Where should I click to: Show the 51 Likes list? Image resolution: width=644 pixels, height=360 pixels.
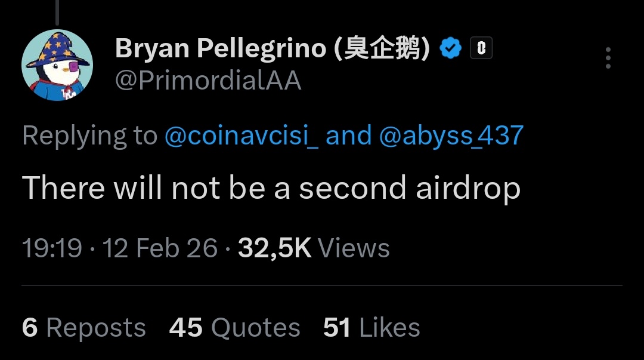[x=371, y=328]
